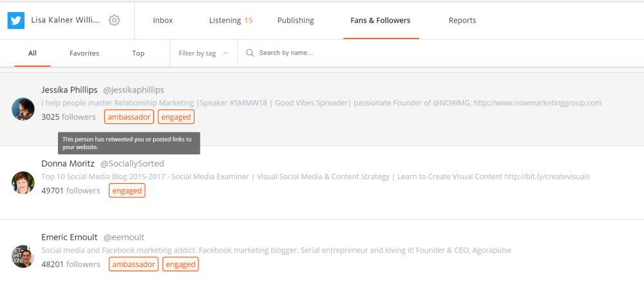Click Donna Moritz's engaged tag
This screenshot has width=644, height=290.
[x=127, y=191]
